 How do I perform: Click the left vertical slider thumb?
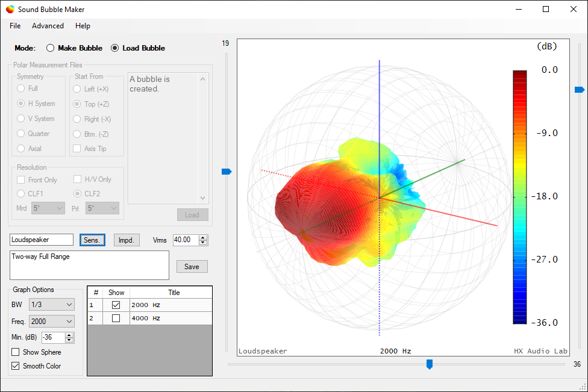click(x=227, y=172)
